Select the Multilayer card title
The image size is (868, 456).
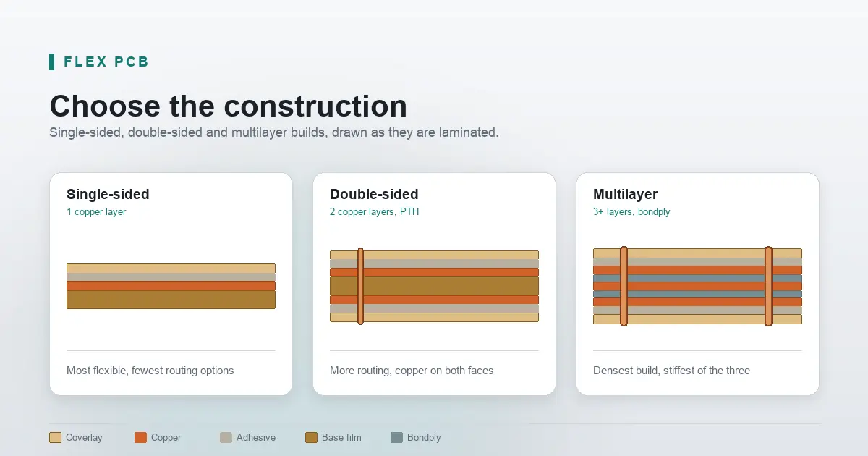click(x=625, y=194)
